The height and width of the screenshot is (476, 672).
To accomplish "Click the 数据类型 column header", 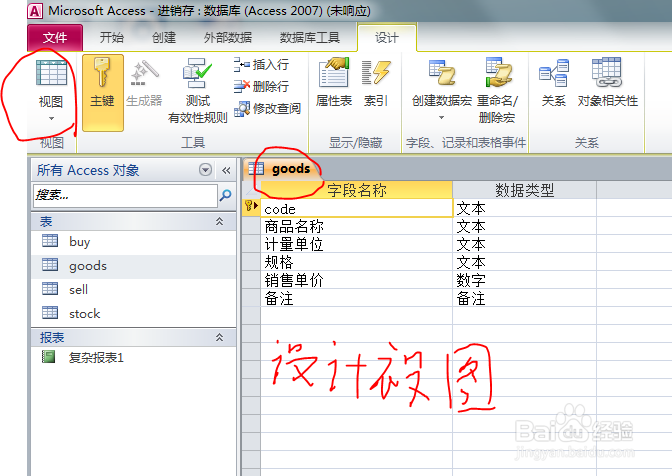I will pyautogui.click(x=525, y=190).
